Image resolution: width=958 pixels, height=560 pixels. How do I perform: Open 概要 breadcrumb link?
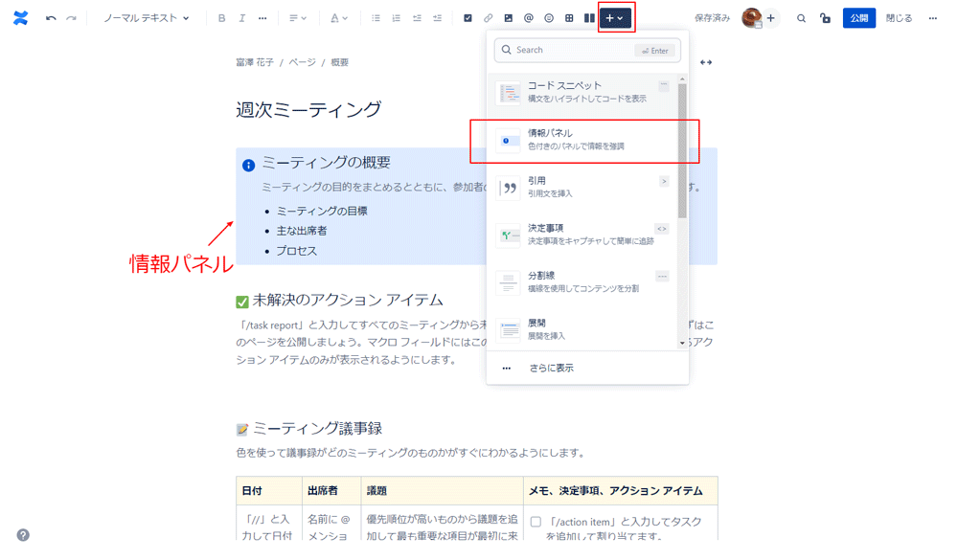pyautogui.click(x=340, y=62)
